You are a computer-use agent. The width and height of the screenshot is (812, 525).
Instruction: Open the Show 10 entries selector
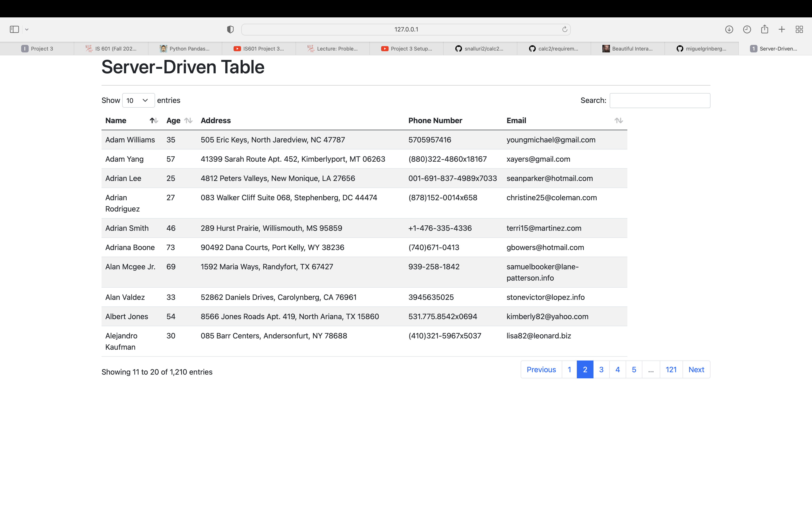pos(138,100)
